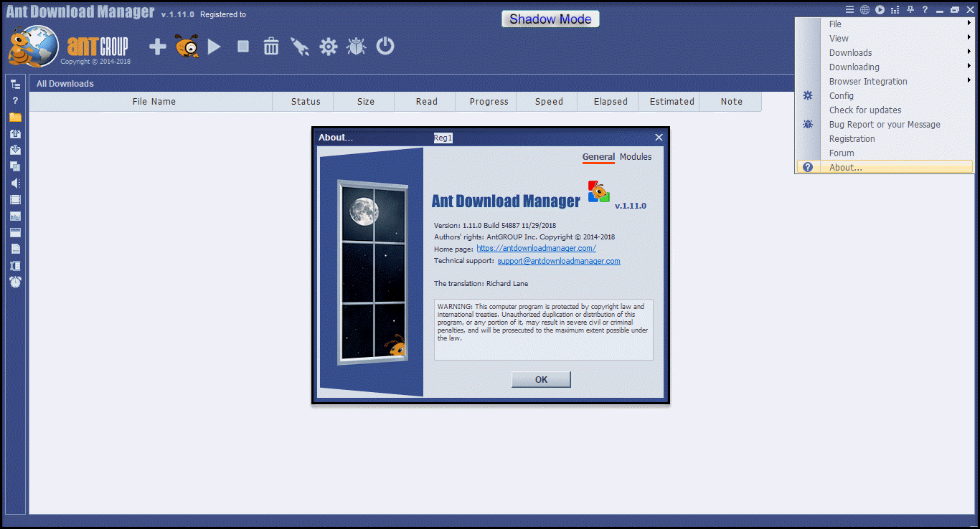Toggle the Shadow Mode button

(x=550, y=19)
